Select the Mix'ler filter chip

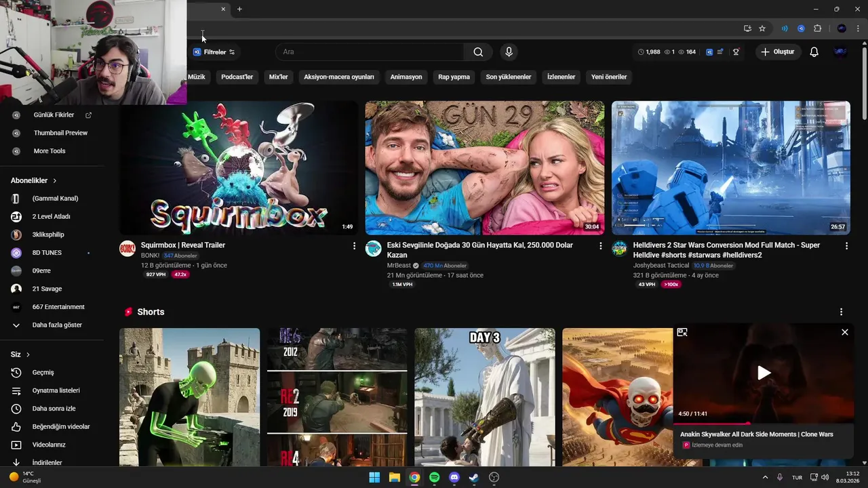pyautogui.click(x=279, y=77)
